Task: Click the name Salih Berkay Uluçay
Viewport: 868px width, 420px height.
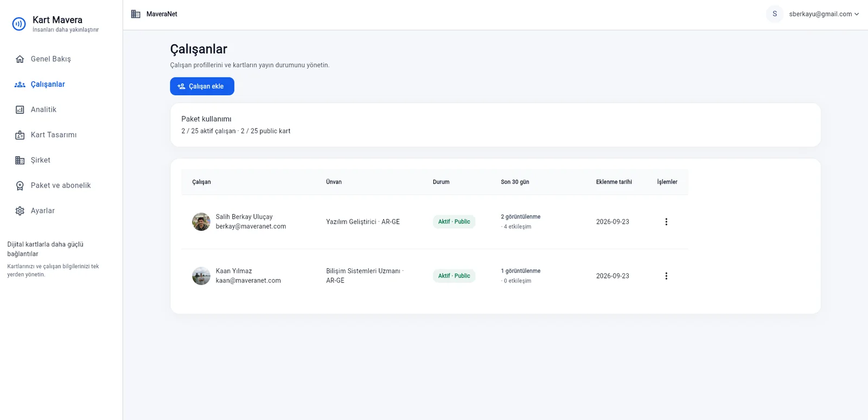Action: point(244,217)
